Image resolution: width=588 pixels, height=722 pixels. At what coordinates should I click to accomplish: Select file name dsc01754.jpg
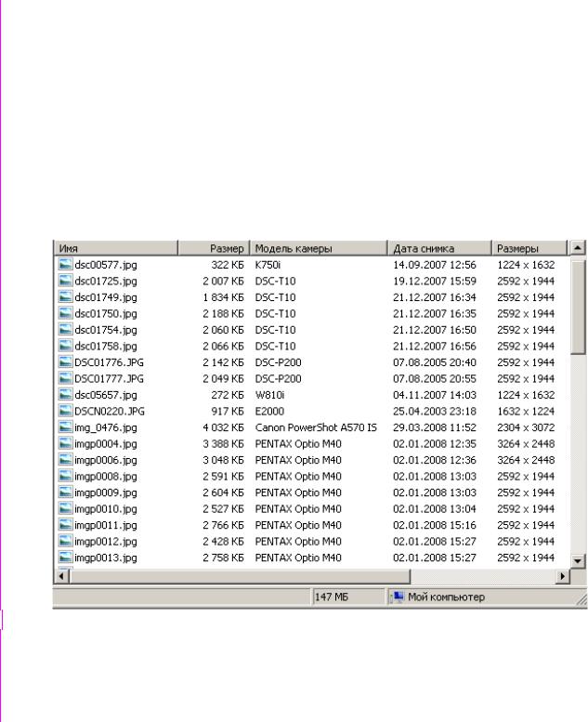click(106, 330)
